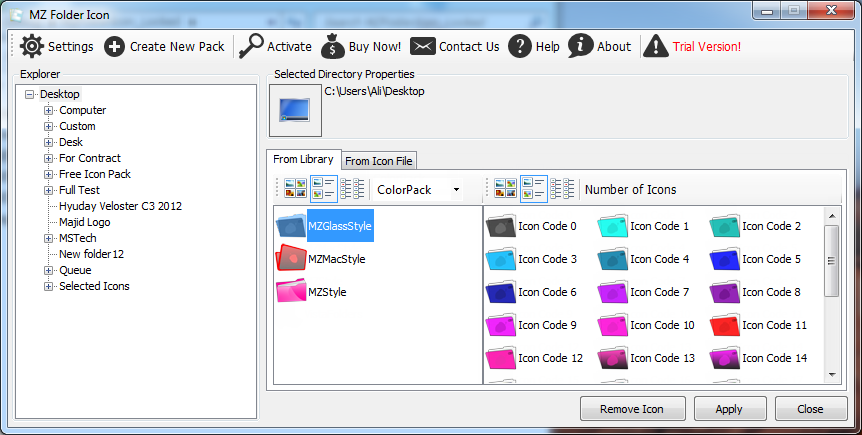Click the icon list scrollbar thumb
Screen dimensions: 862x435
(x=831, y=261)
